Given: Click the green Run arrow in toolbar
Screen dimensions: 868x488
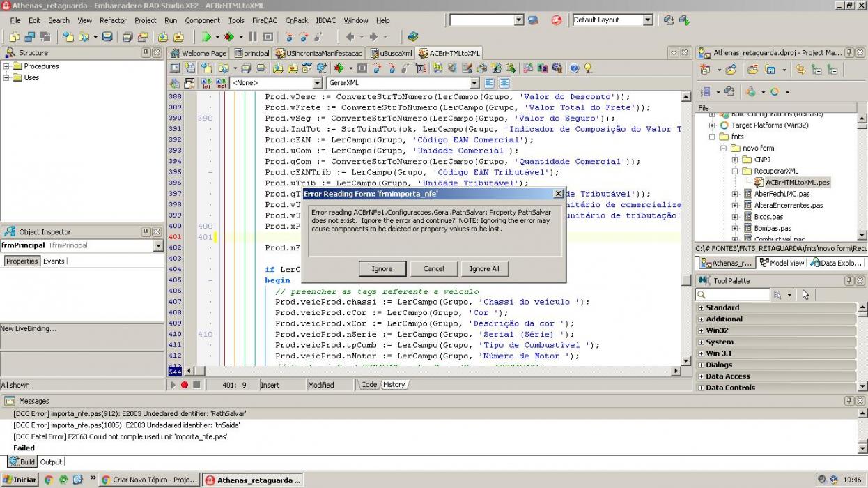Looking at the screenshot, I should 206,36.
